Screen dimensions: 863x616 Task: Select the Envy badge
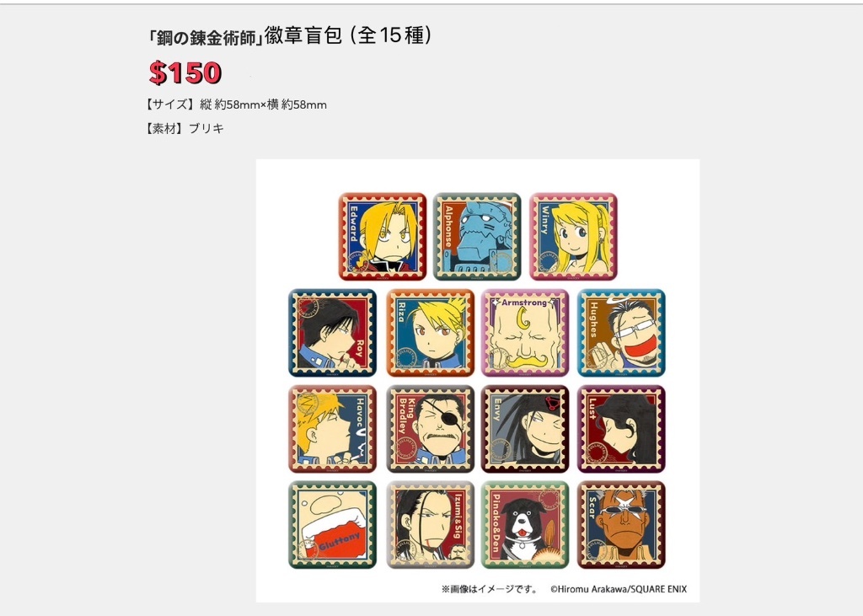[x=525, y=429]
